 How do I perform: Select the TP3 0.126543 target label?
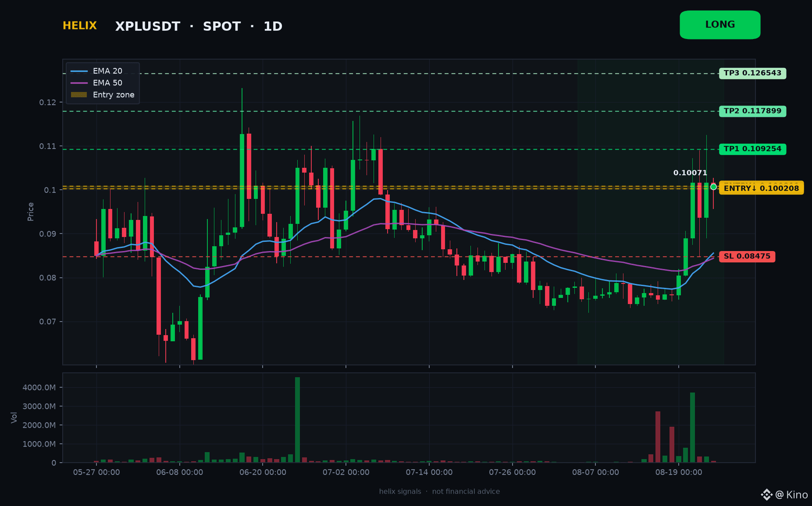(752, 73)
